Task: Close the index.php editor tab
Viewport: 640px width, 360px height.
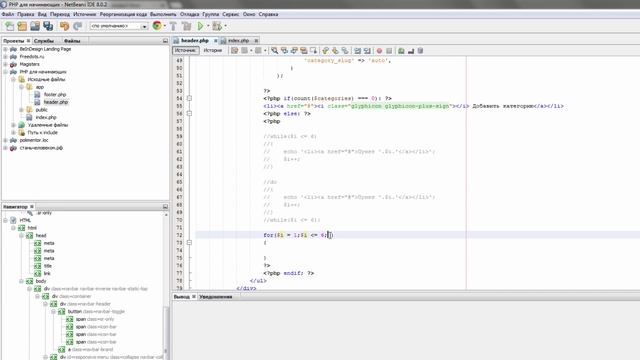Action: 256,41
